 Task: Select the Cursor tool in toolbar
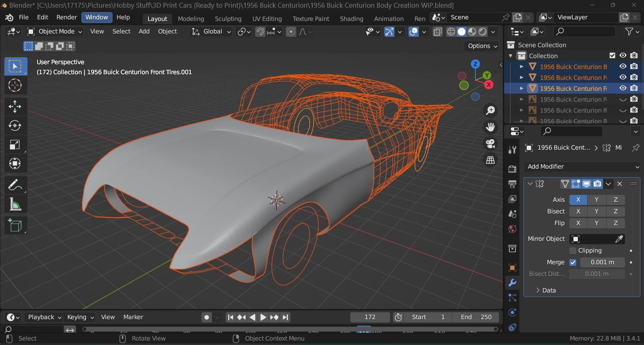(x=15, y=85)
